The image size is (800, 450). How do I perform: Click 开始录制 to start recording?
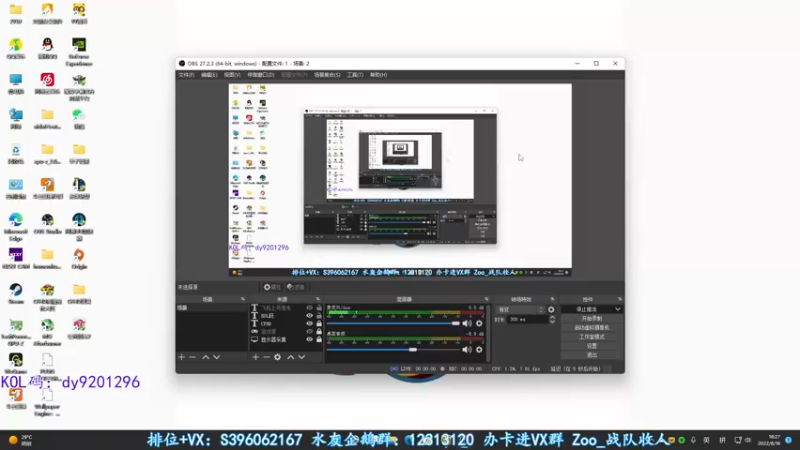[591, 318]
